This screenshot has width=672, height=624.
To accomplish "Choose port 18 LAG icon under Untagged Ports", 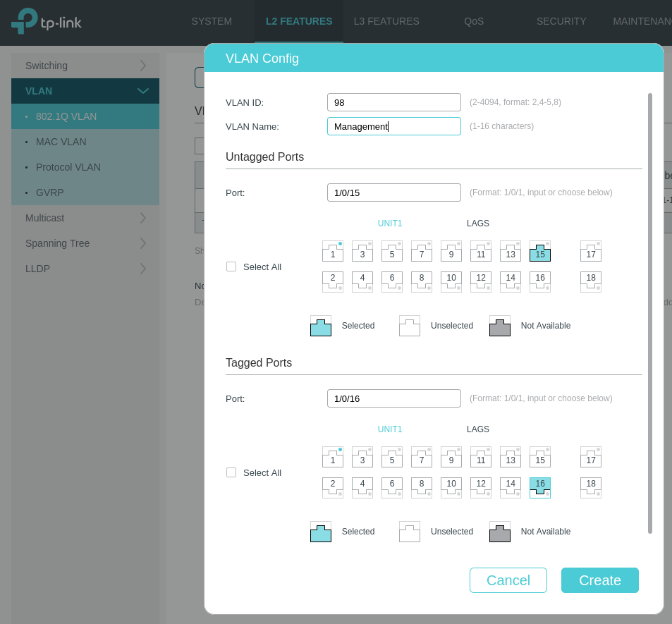I will coord(591,281).
